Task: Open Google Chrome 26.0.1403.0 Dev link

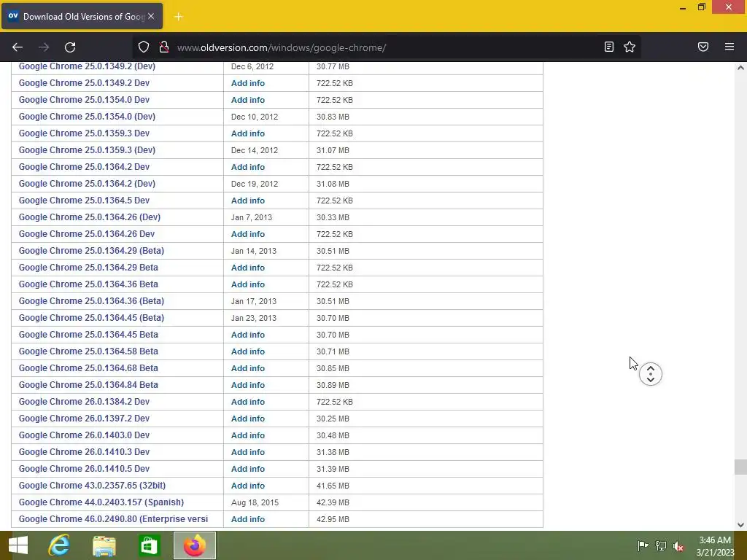Action: point(84,435)
